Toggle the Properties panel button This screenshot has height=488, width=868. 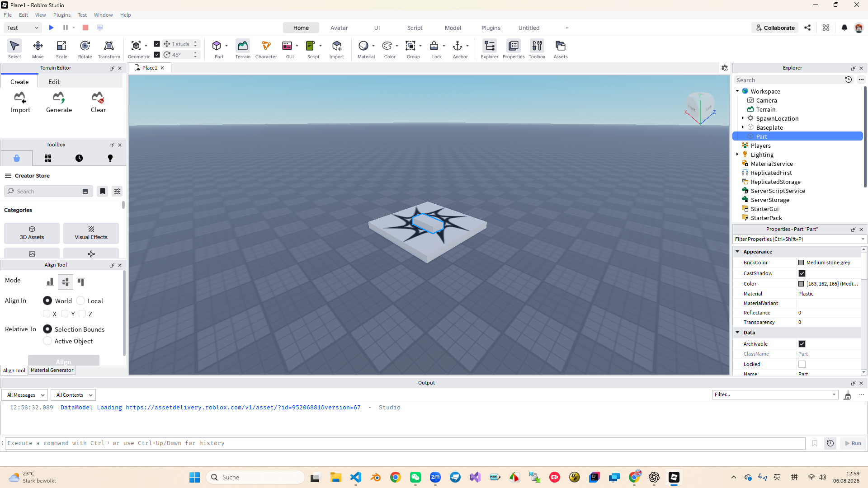click(x=514, y=49)
